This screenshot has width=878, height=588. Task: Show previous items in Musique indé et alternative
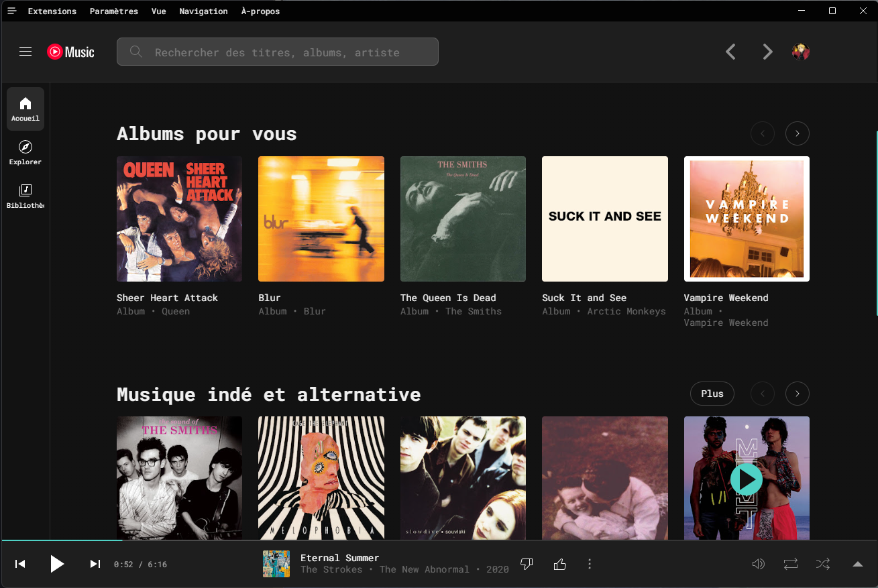[x=763, y=394]
